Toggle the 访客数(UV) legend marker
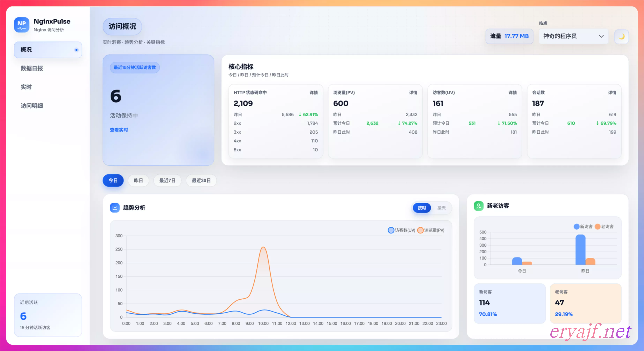Viewport: 644px width, 351px height. coord(391,230)
